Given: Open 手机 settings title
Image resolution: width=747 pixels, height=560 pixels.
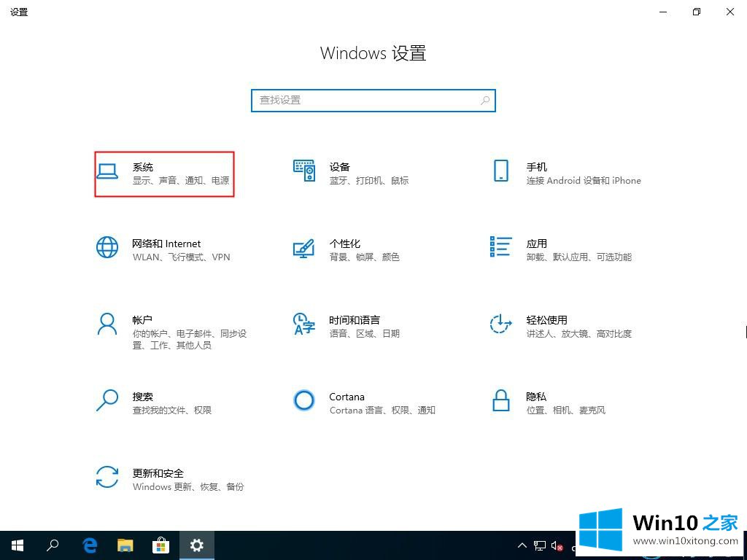Looking at the screenshot, I should (536, 167).
